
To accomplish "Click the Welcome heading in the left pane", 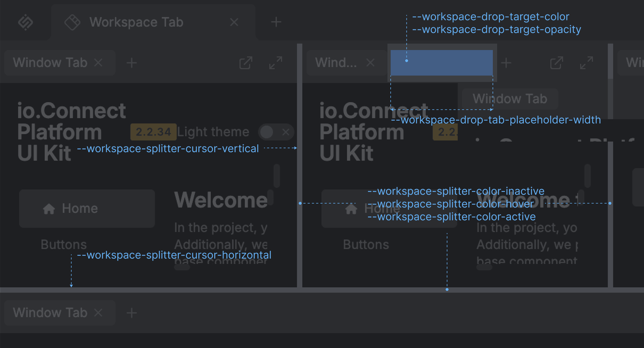I will (221, 200).
